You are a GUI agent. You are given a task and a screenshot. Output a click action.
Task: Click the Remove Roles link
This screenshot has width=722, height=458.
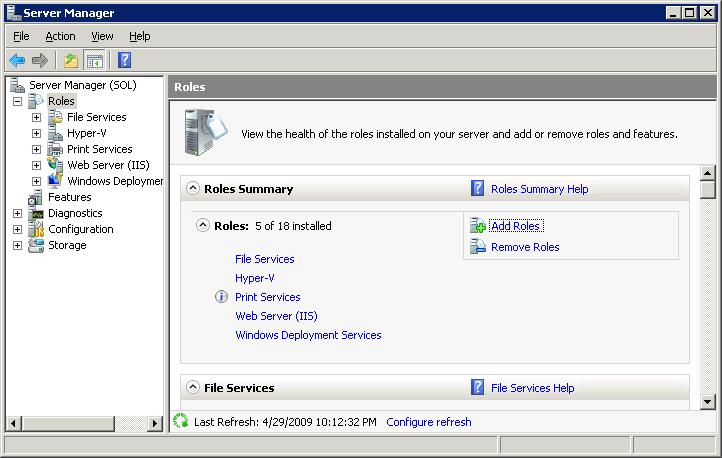pyautogui.click(x=525, y=247)
